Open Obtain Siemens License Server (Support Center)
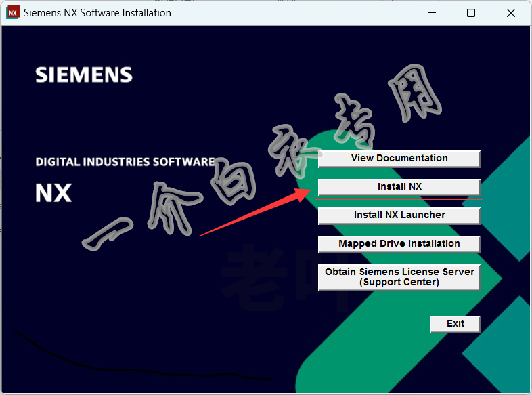The image size is (532, 395). pyautogui.click(x=399, y=277)
